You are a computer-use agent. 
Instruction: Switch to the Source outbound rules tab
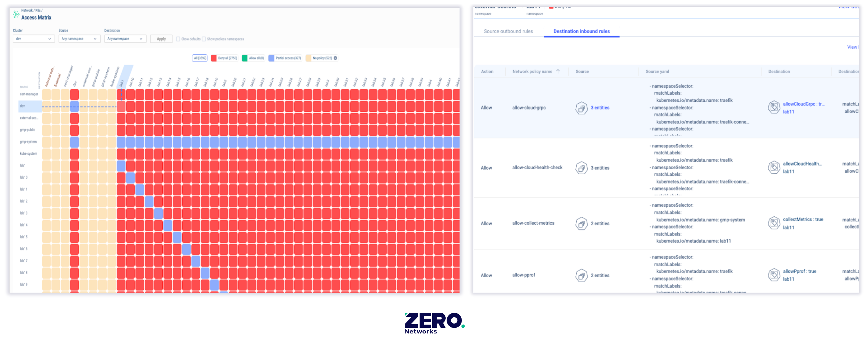[x=508, y=31]
